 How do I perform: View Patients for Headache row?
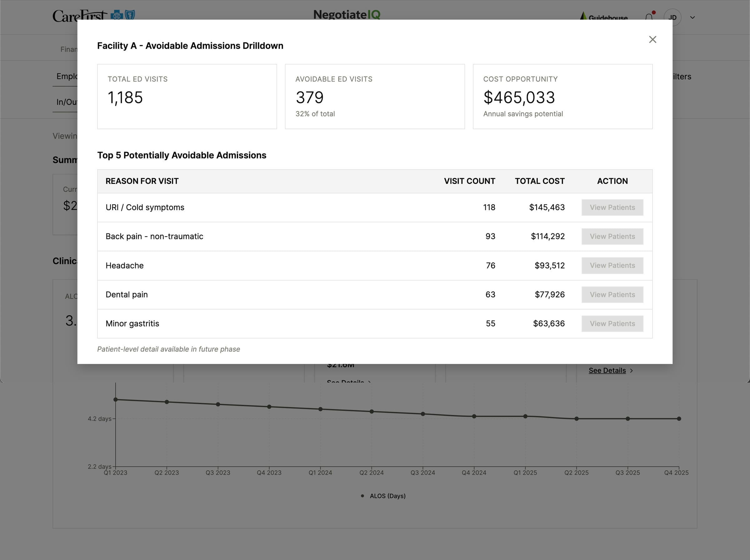click(x=612, y=266)
